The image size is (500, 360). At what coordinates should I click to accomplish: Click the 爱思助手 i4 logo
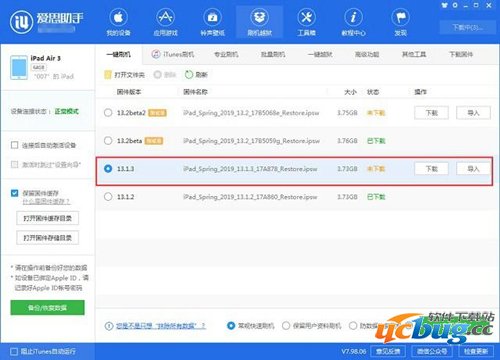pyautogui.click(x=47, y=21)
